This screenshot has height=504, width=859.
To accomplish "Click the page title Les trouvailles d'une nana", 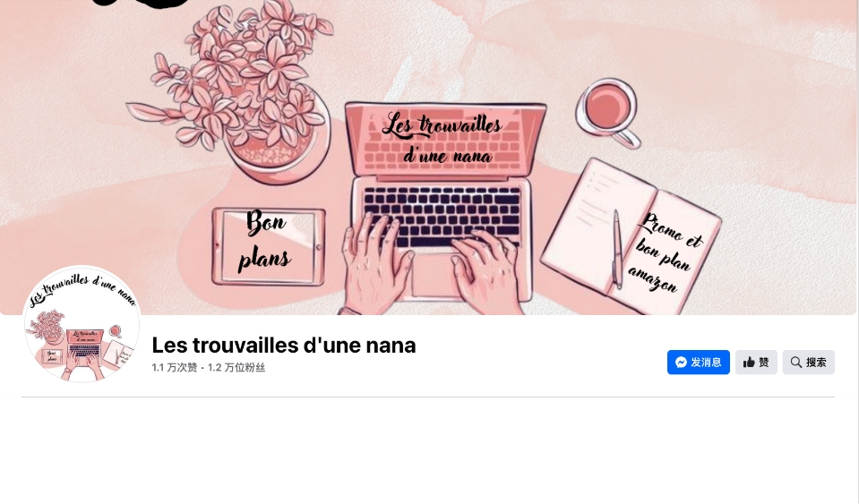I will click(284, 346).
